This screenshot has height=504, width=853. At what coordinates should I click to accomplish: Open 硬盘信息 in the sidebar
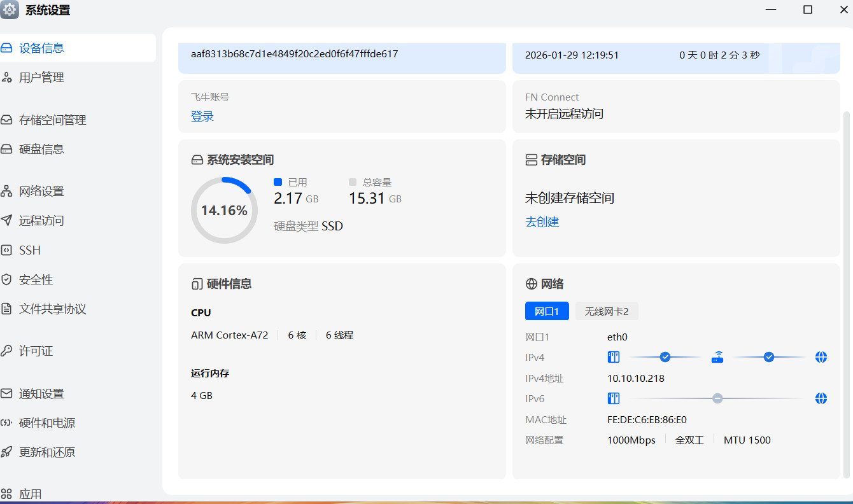coord(41,150)
